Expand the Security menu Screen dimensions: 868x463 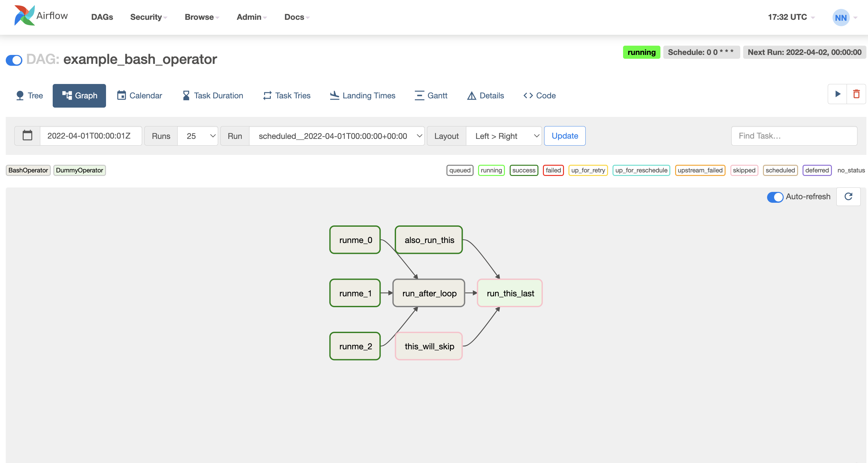coord(148,17)
